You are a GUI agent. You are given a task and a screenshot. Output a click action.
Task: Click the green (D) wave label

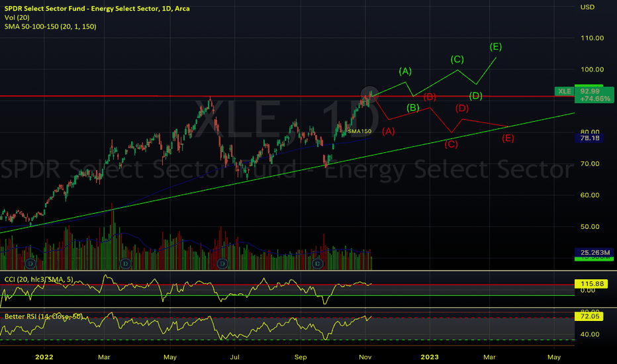point(476,95)
